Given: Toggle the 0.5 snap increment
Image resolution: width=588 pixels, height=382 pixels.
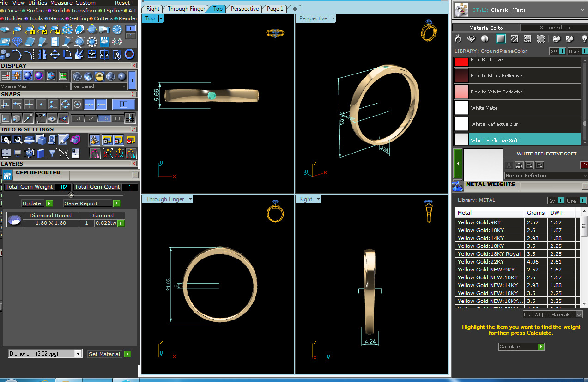Looking at the screenshot, I should pos(104,118).
